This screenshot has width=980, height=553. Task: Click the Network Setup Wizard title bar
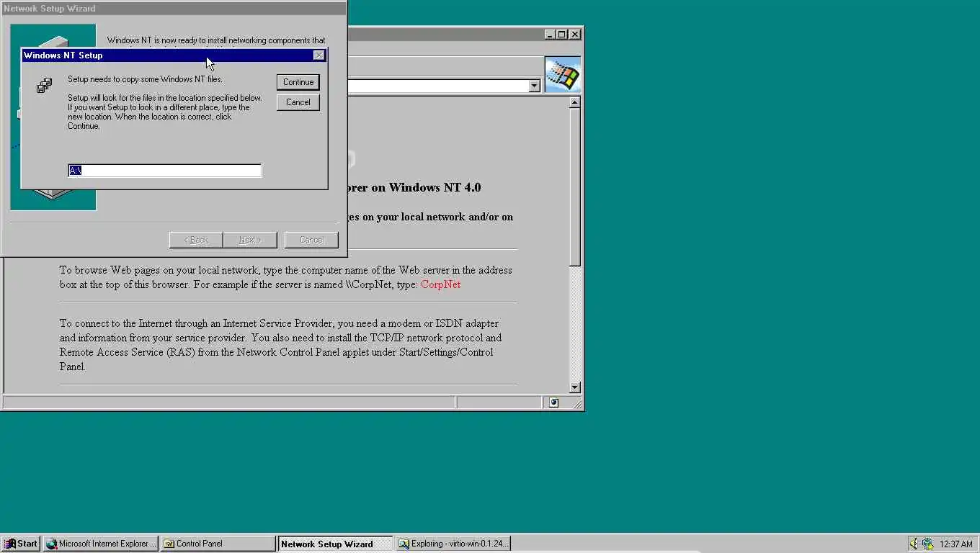[x=173, y=9]
